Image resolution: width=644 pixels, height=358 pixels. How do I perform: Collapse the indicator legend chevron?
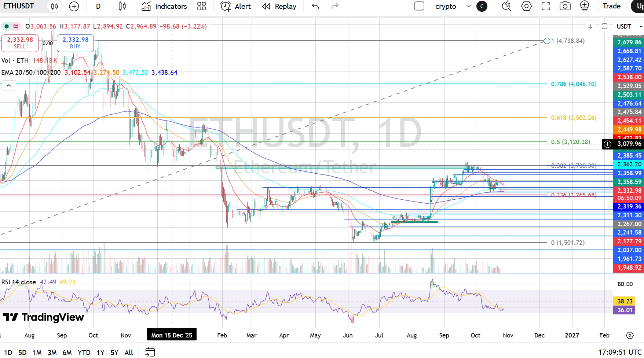click(9, 85)
